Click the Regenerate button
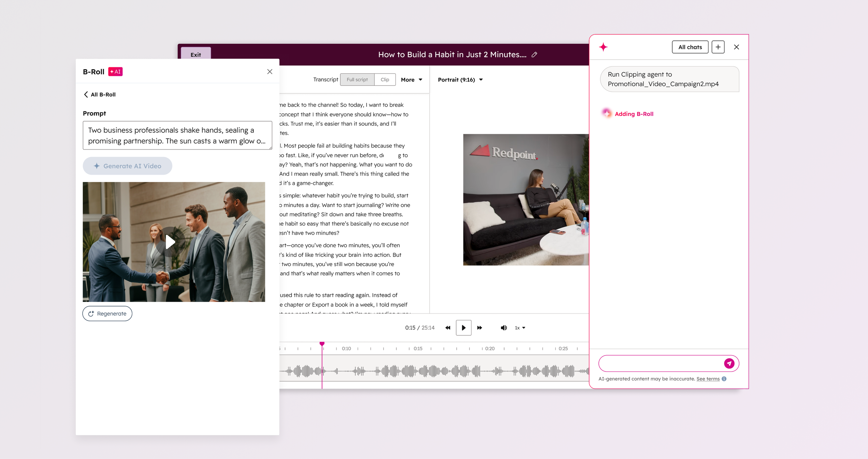Screen dimensions: 868x459 [x=107, y=314]
